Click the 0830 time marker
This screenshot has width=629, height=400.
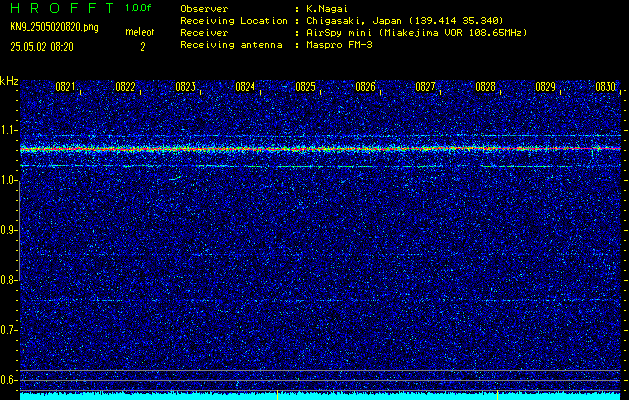pyautogui.click(x=605, y=87)
